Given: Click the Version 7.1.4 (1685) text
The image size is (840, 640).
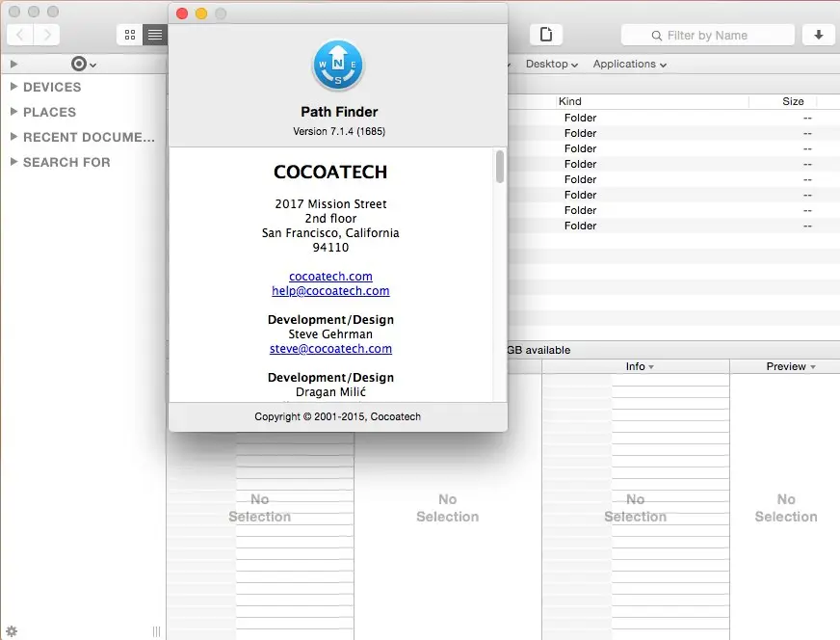Looking at the screenshot, I should (x=339, y=131).
